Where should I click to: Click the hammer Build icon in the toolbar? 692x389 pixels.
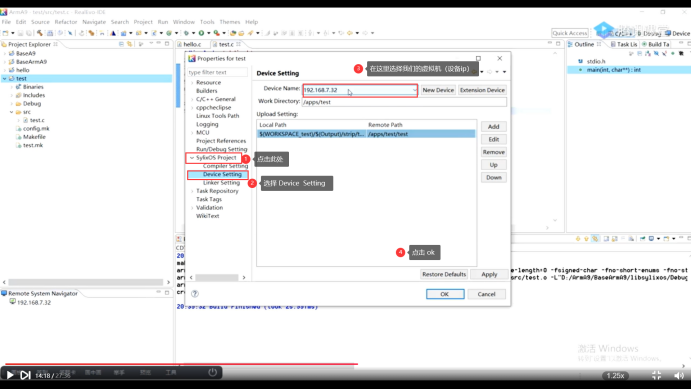[39, 33]
